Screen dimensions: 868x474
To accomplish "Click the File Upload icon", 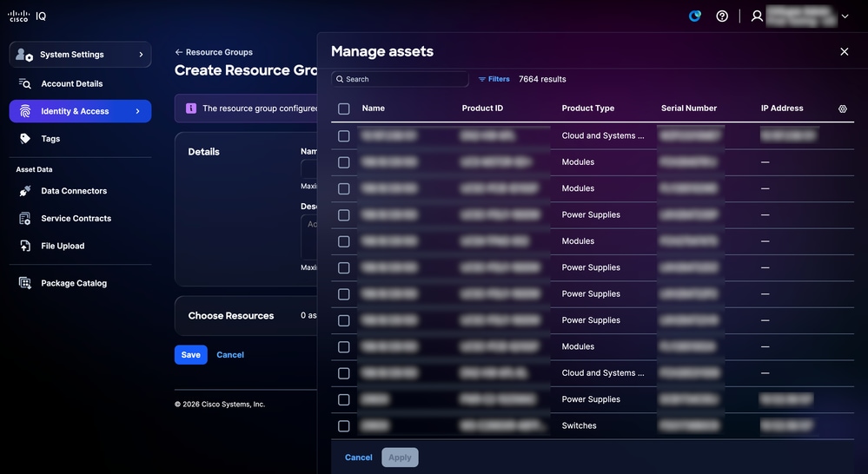I will (25, 247).
